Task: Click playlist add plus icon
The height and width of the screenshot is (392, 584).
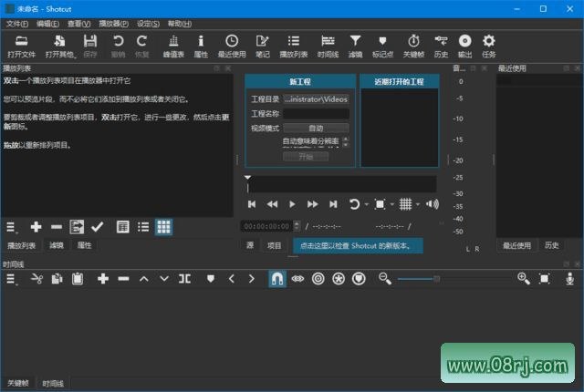Action: 36,226
